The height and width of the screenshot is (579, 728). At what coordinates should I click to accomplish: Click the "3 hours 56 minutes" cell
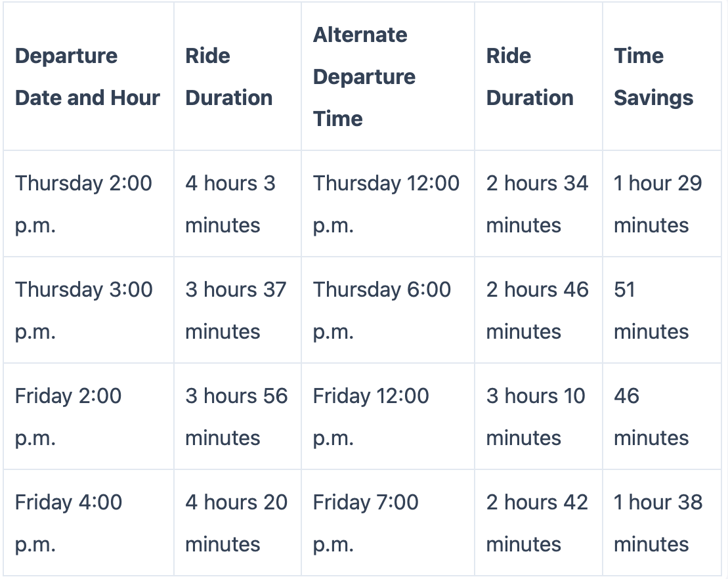click(237, 416)
